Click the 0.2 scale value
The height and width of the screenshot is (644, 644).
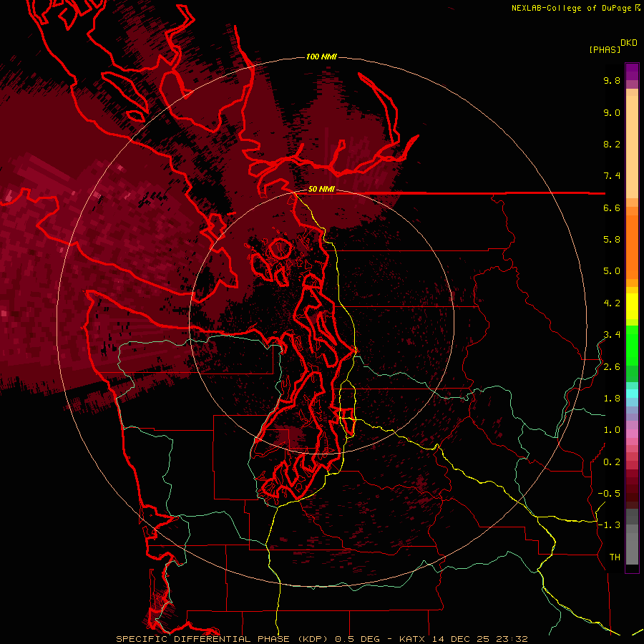612,462
